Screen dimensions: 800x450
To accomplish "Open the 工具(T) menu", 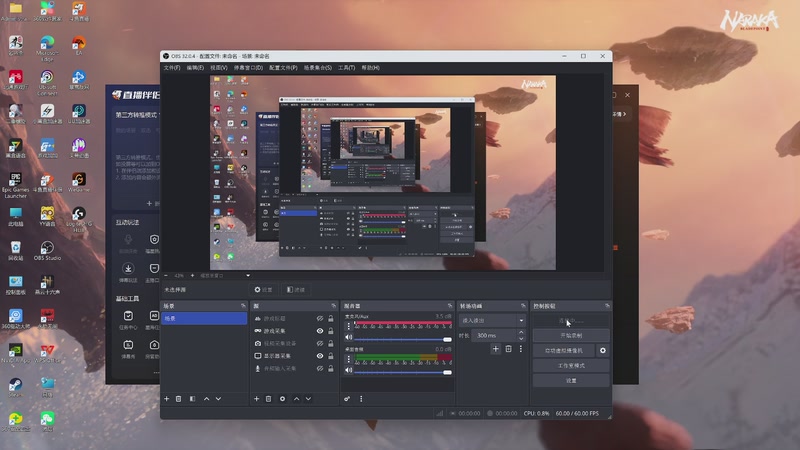I will 346,68.
